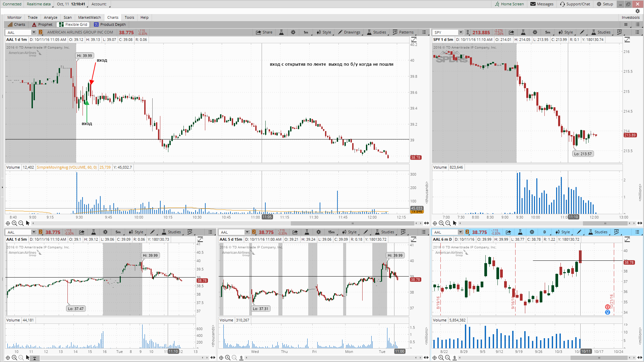Open the symbol dropdown on the AAL 5m chart

[34, 232]
